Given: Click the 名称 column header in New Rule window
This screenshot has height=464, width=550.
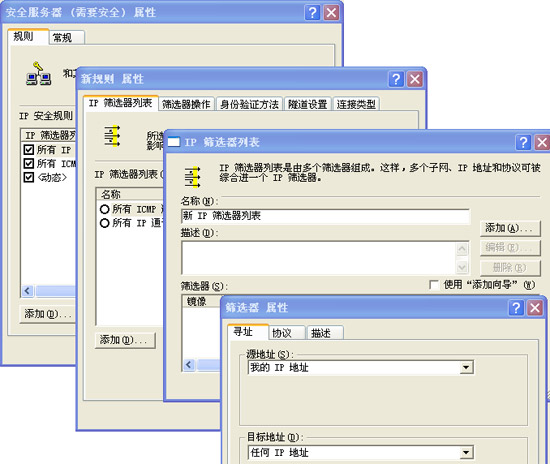Looking at the screenshot, I should 130,194.
